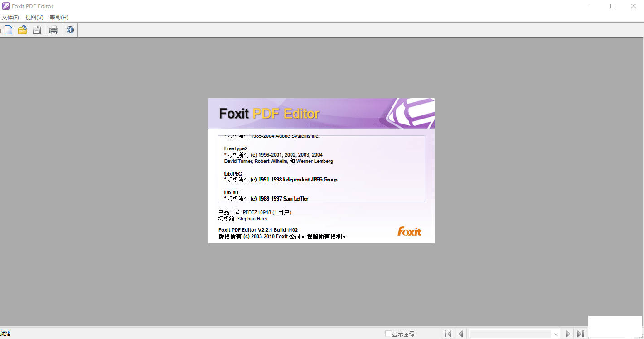Click the 就绪 status bar text

(5, 334)
